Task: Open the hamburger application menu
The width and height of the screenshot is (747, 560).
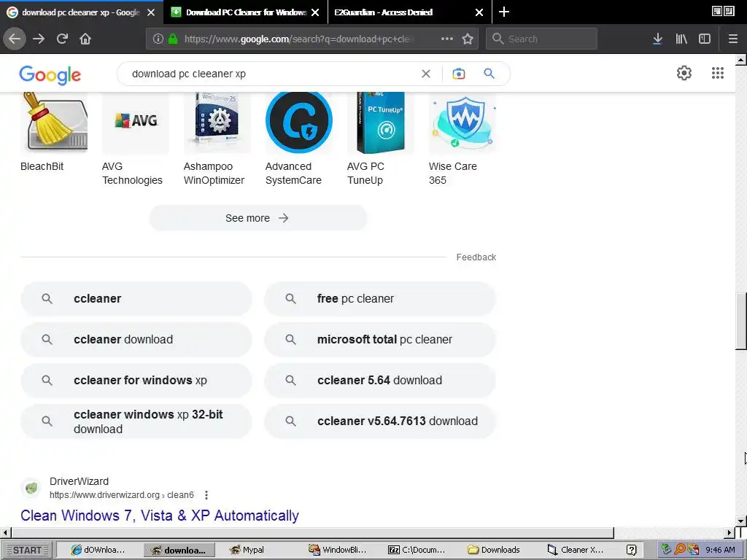Action: tap(732, 39)
